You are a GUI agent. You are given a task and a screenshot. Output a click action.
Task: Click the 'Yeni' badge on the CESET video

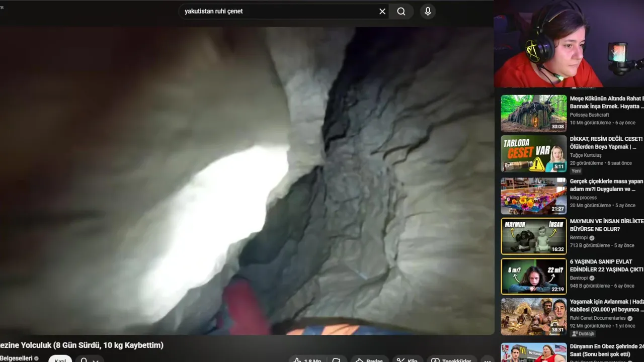576,171
